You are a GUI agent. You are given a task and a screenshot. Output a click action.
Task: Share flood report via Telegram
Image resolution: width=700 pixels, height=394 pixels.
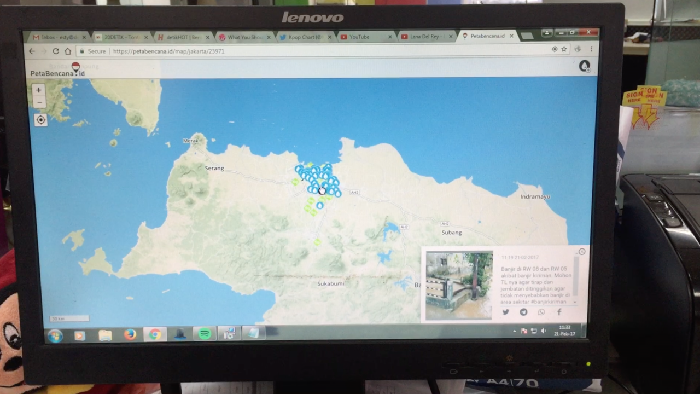(x=523, y=312)
